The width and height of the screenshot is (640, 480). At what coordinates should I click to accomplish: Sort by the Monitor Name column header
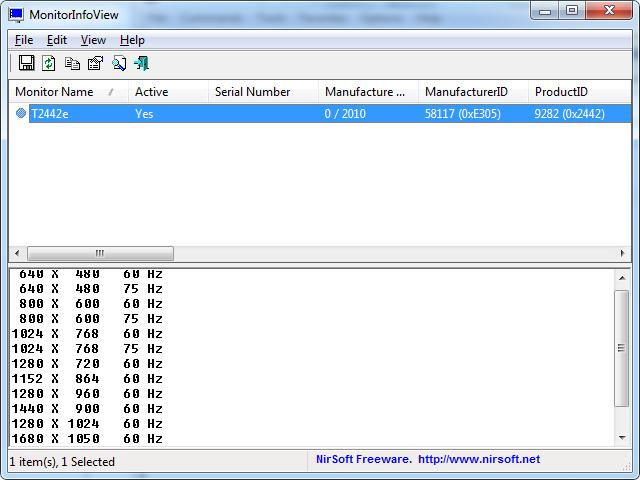69,92
